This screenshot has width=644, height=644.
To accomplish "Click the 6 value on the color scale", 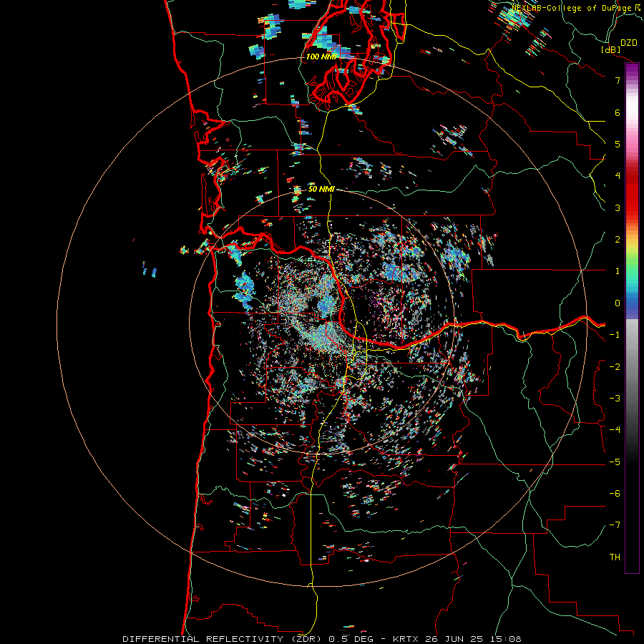I will coord(618,112).
